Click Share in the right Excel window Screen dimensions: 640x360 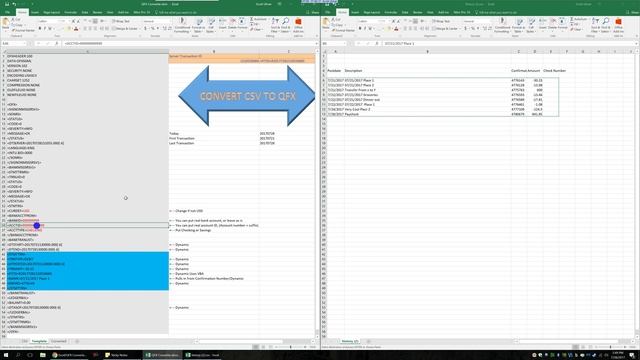(633, 13)
